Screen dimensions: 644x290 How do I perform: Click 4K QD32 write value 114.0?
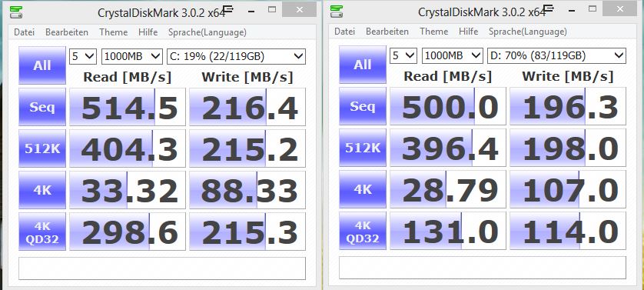tap(568, 231)
